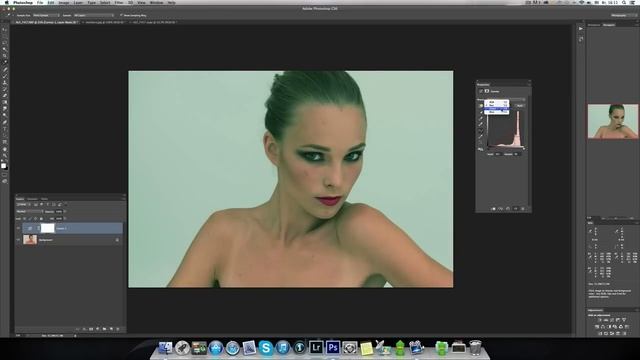This screenshot has height=360, width=640.
Task: Delete the Curves adjustment via Properties trash
Action: [523, 209]
